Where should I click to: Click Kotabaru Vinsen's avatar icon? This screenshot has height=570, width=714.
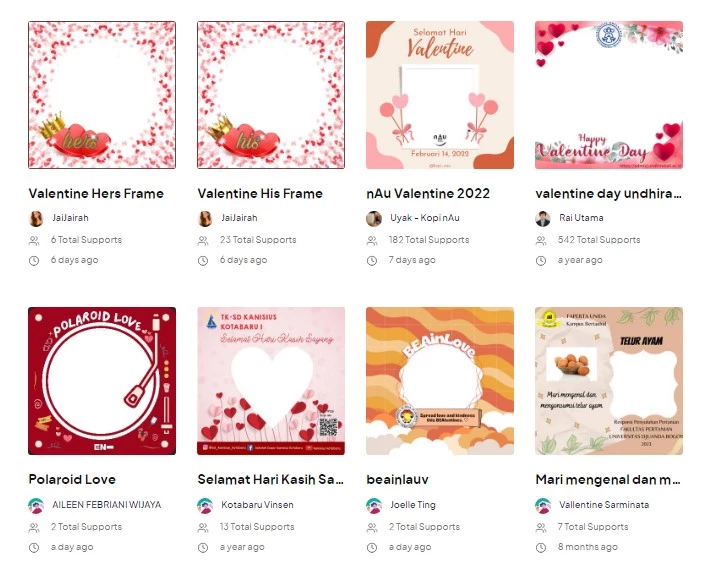[205, 506]
